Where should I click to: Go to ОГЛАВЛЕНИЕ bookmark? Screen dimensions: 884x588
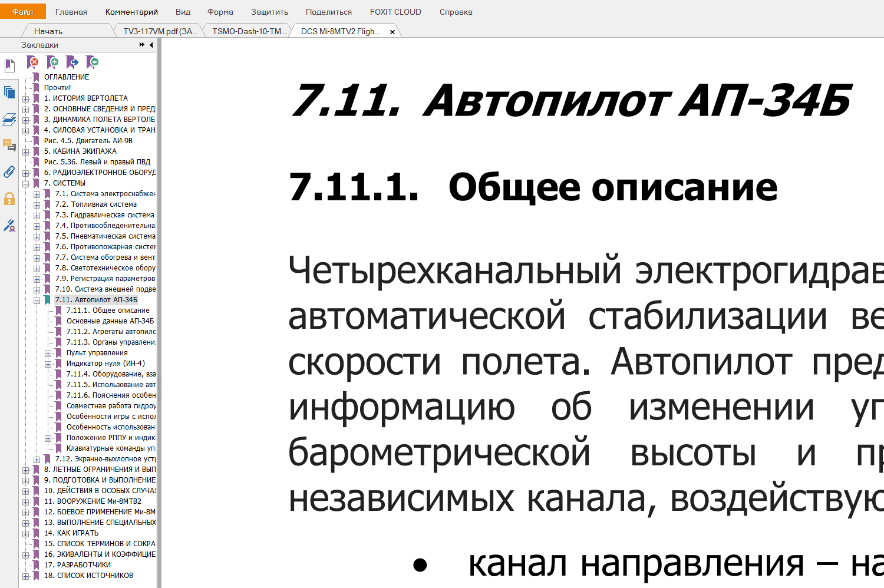click(67, 77)
